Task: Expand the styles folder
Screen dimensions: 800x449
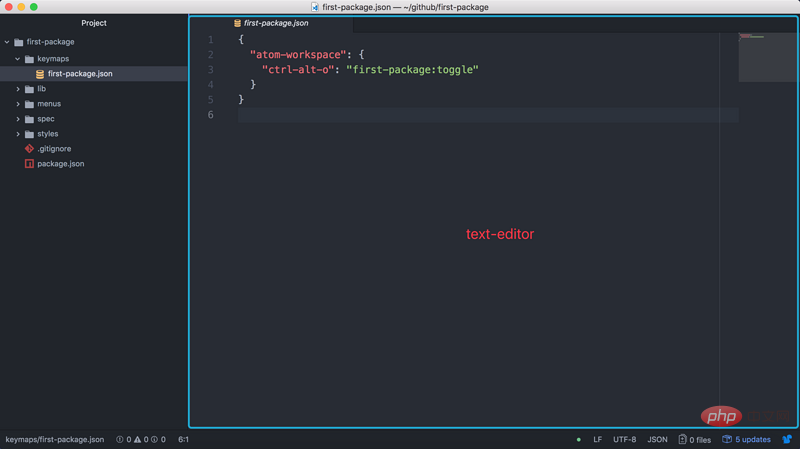Action: [18, 134]
